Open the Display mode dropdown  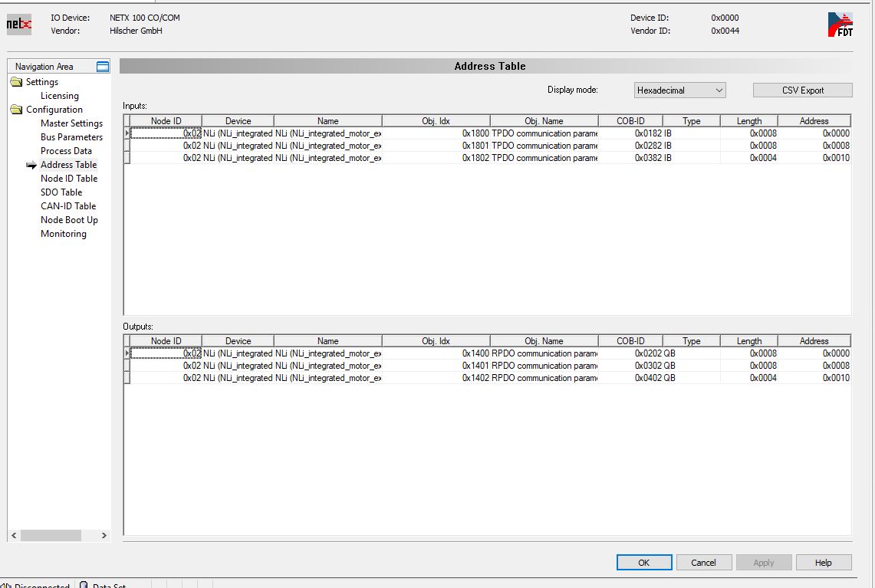tap(679, 90)
